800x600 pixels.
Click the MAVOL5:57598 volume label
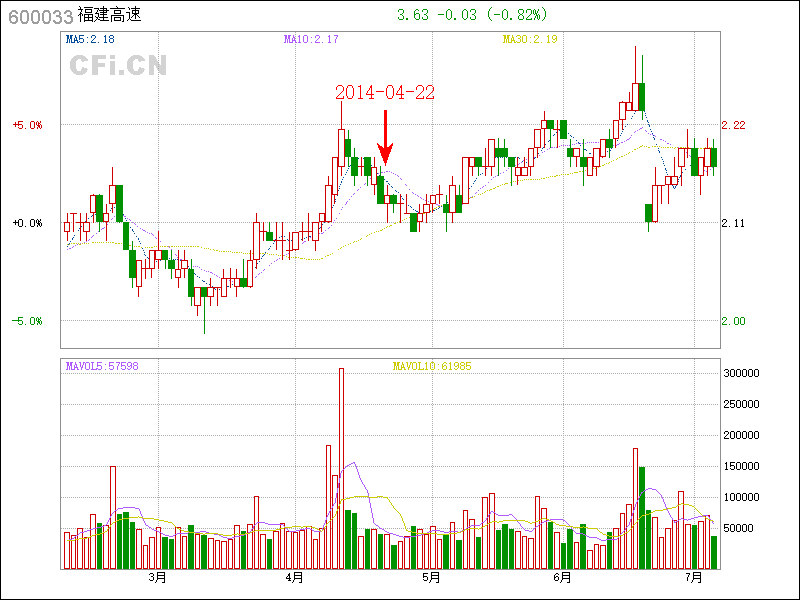[x=102, y=366]
